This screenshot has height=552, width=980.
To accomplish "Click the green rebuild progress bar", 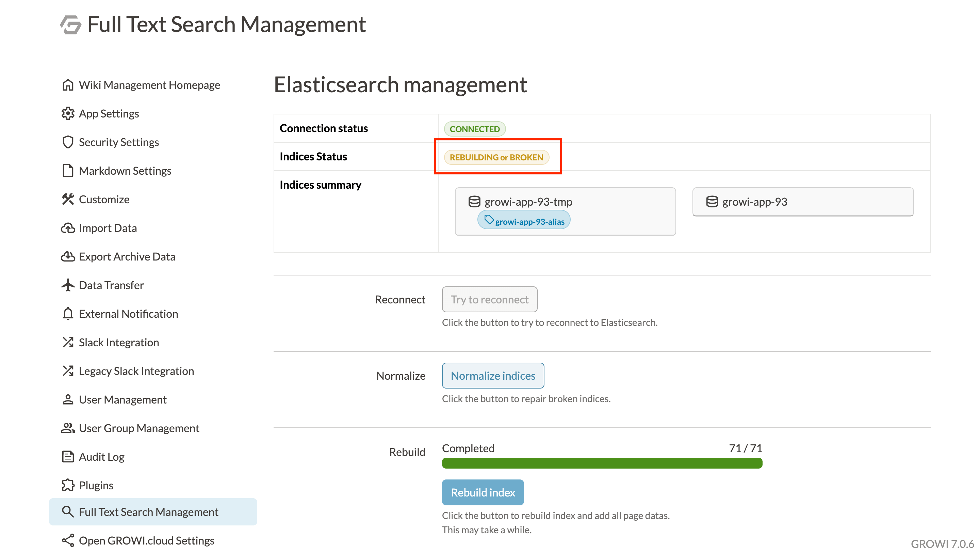I will click(602, 463).
